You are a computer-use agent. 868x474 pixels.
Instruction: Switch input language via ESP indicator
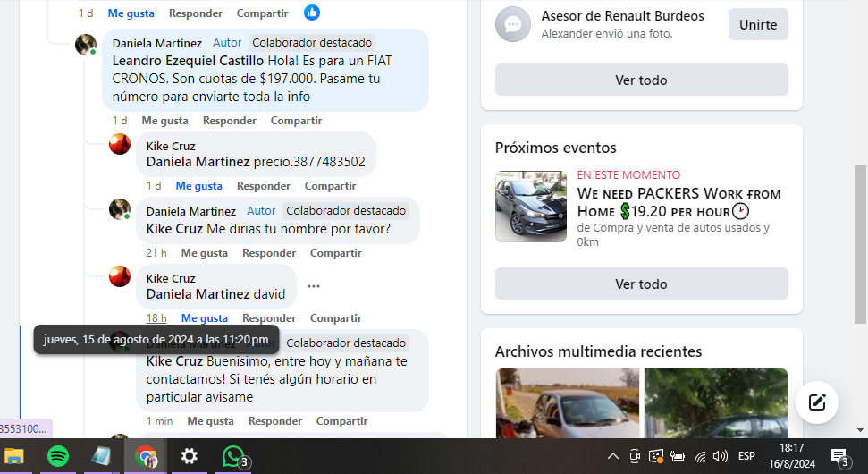point(746,456)
